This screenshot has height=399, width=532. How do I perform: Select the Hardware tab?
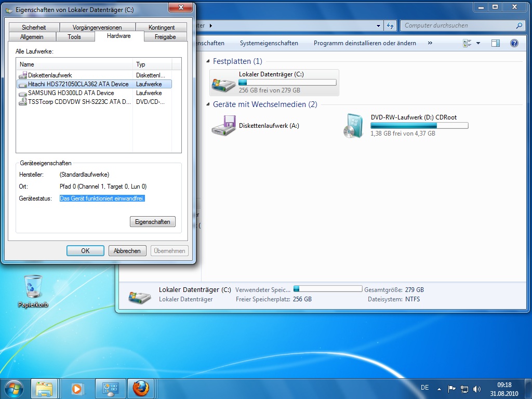pos(119,36)
